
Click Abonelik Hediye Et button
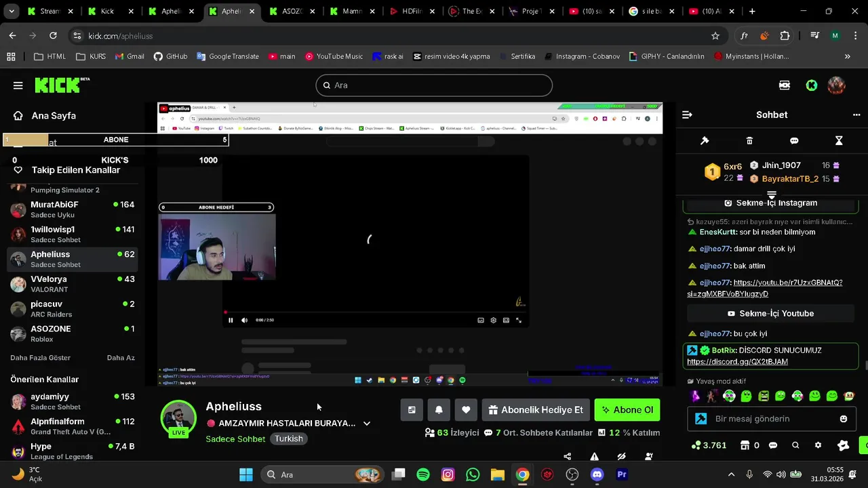(536, 410)
